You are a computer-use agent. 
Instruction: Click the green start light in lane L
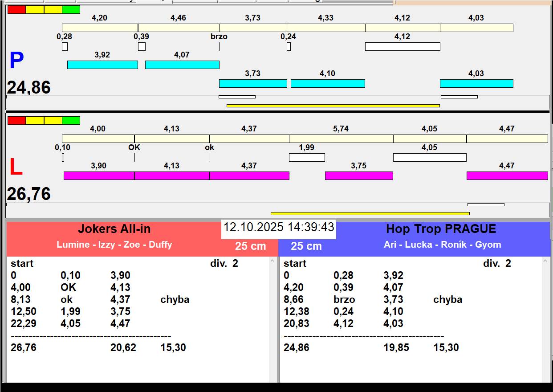71,120
